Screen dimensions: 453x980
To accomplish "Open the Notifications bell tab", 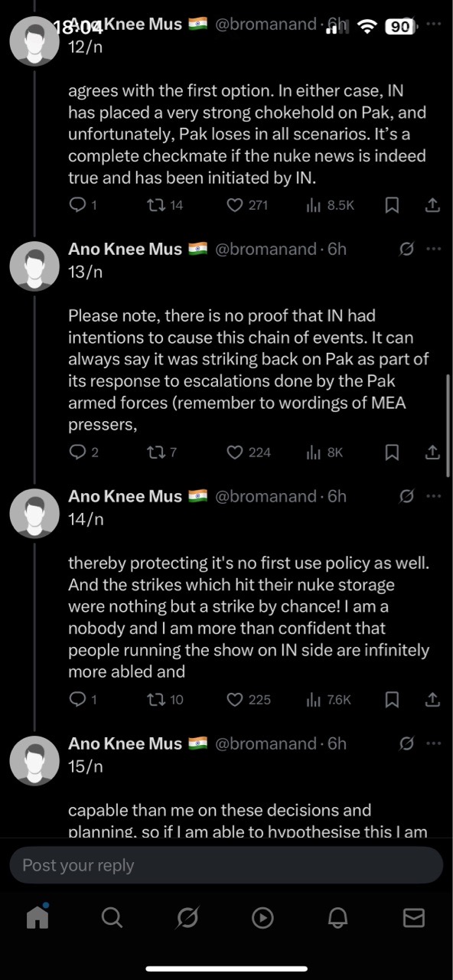I will [x=338, y=917].
